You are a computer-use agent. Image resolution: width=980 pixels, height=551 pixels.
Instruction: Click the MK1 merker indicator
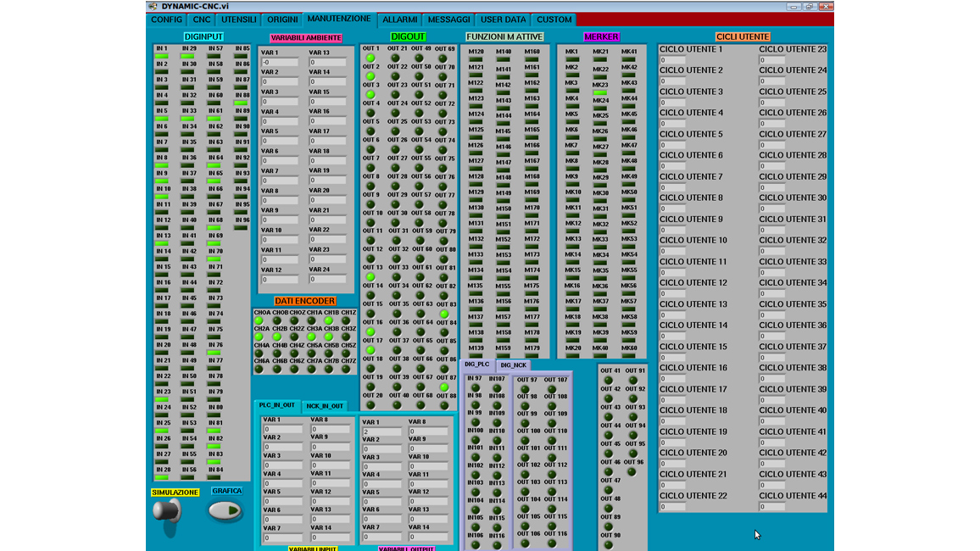(x=572, y=60)
